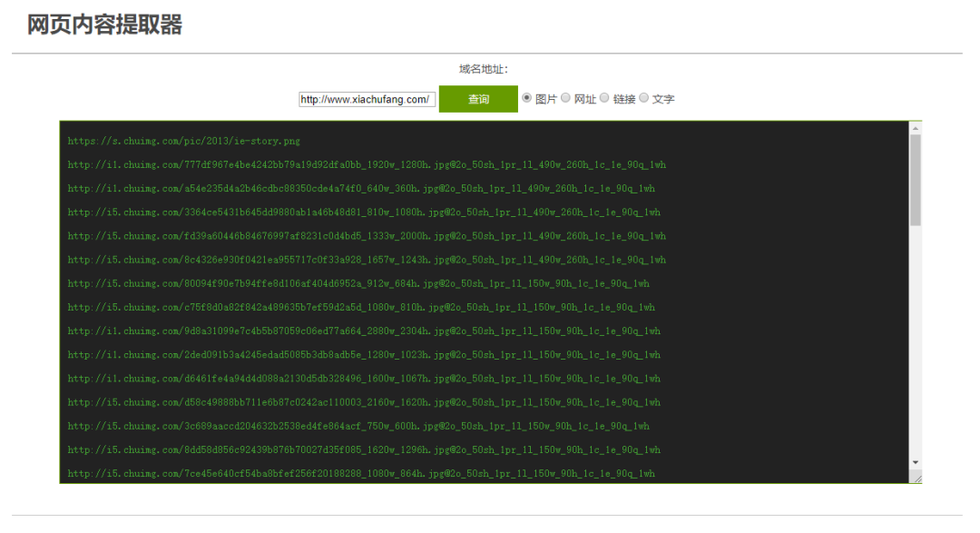980x533 pixels.
Task: Click the result URL with 2880w_2304h
Action: point(364,331)
